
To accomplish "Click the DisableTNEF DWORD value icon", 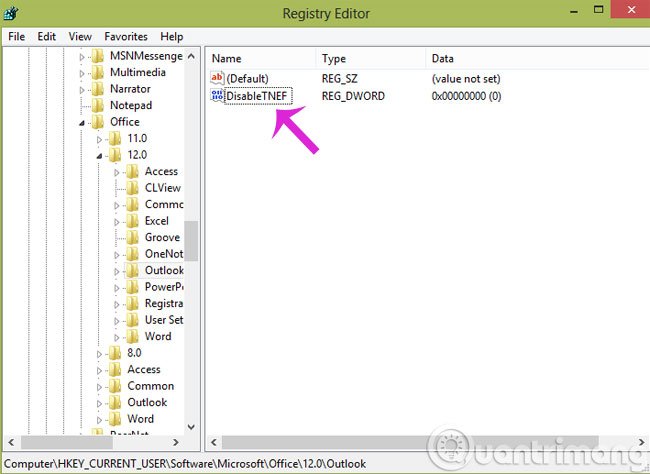I will click(x=217, y=95).
